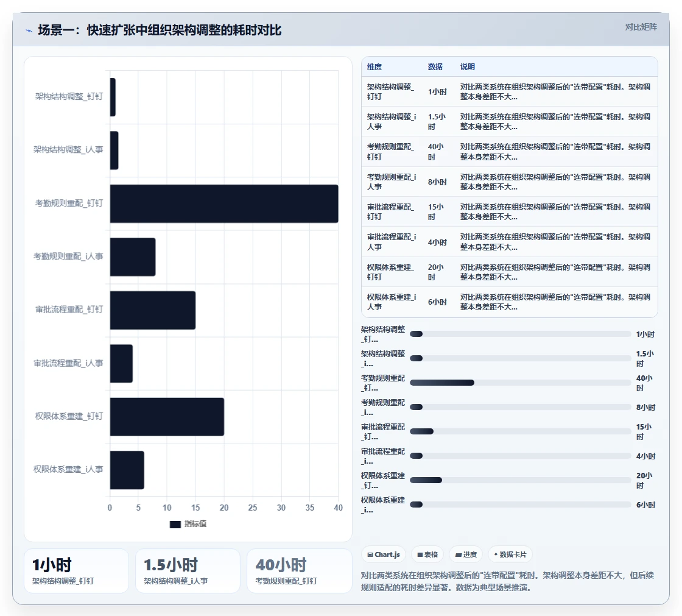Click the 8小时 progress bar
The height and width of the screenshot is (616, 682).
coord(520,407)
